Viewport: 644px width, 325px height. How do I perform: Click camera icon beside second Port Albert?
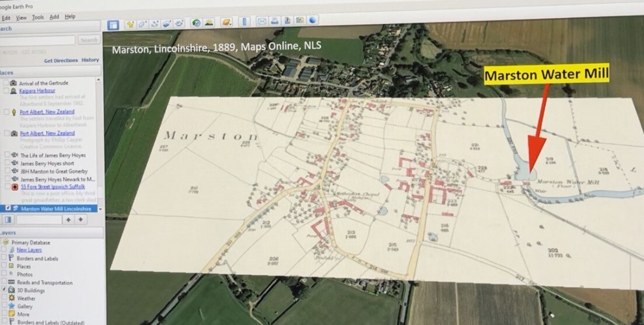click(14, 134)
